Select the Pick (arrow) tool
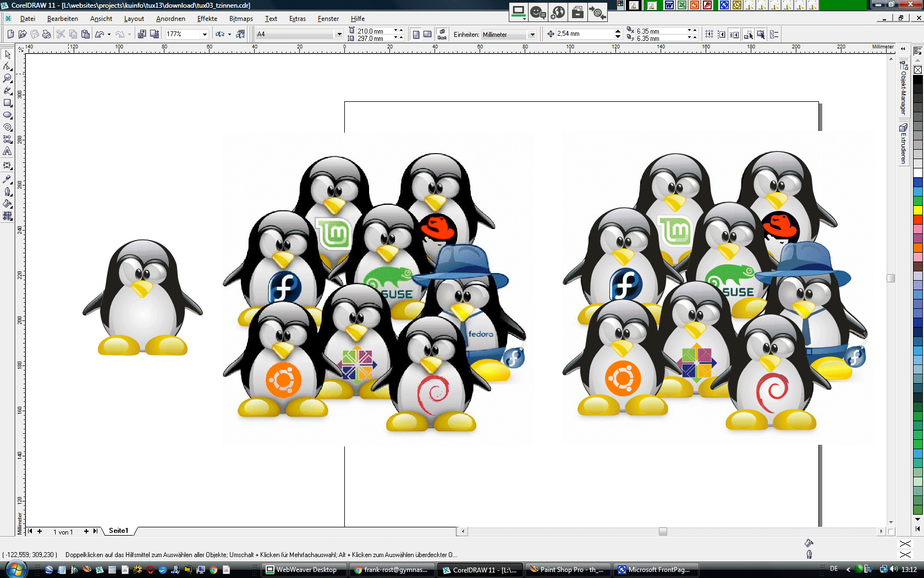Viewport: 924px width, 578px height. click(x=7, y=54)
